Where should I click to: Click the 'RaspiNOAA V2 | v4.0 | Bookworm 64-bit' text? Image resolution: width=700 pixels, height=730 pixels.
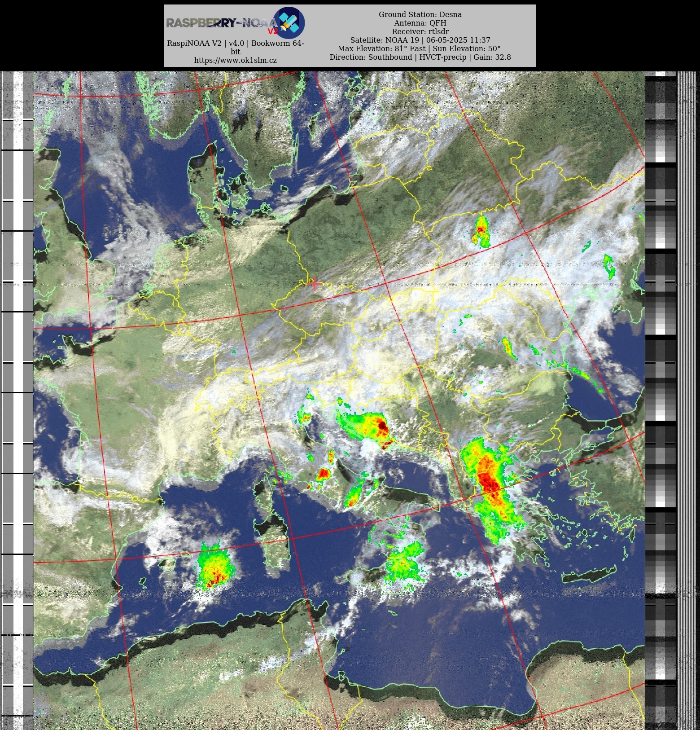(x=236, y=47)
